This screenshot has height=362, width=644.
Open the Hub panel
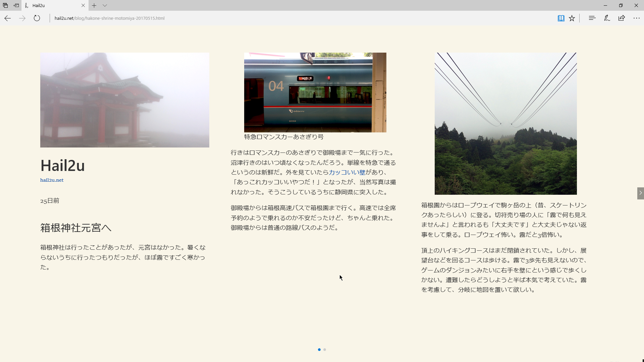[592, 18]
